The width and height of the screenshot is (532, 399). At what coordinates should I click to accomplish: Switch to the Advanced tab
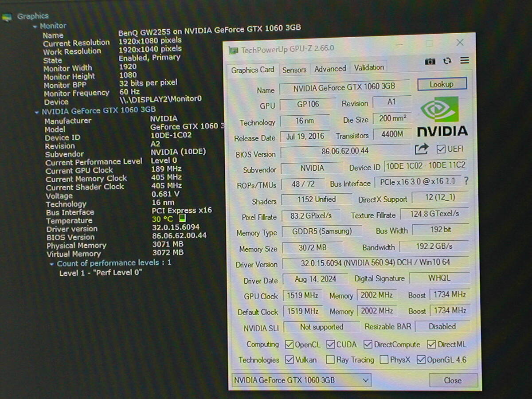pos(330,69)
